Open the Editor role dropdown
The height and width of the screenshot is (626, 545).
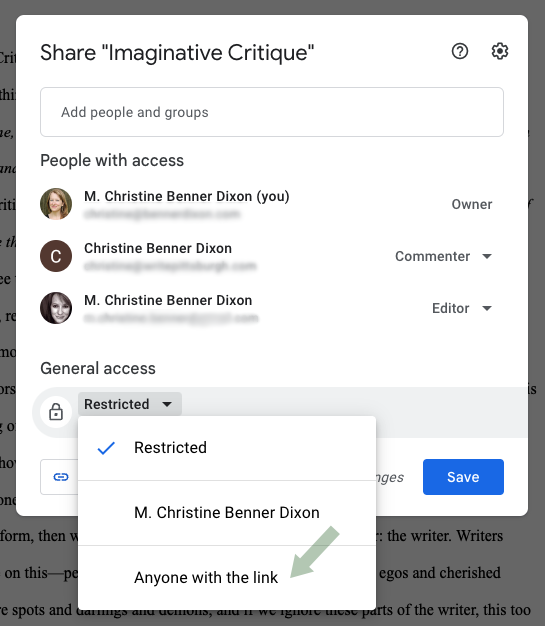pos(462,308)
